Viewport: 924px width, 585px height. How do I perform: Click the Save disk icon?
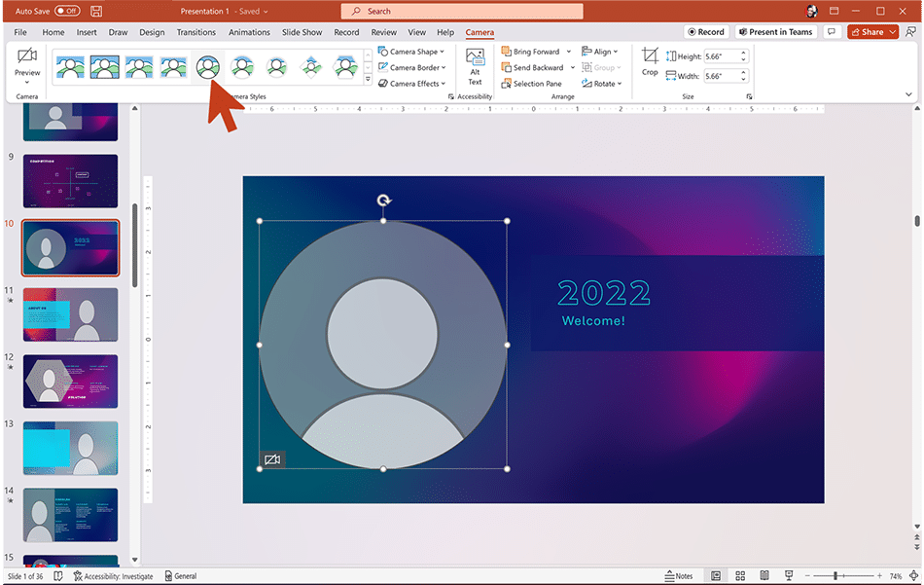[x=96, y=12]
